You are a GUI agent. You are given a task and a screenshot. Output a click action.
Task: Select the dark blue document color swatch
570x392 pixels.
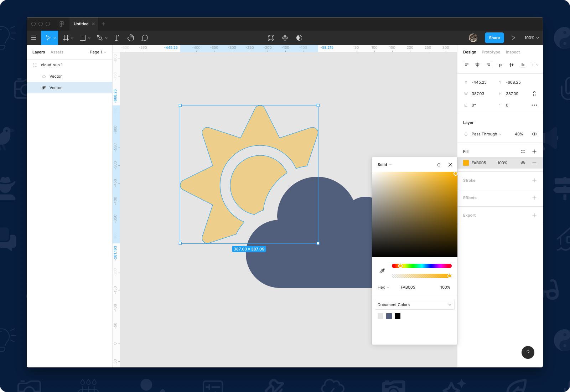pos(389,316)
